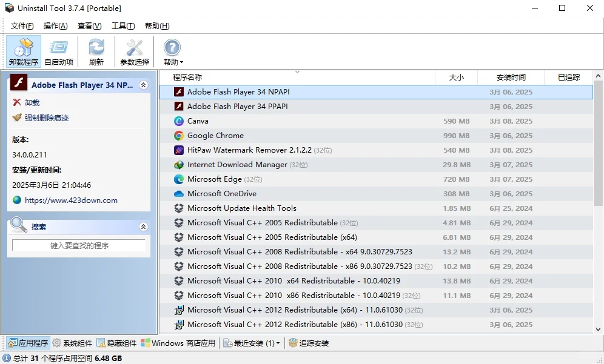The image size is (604, 364).
Task: Select the Microsoft Visual C++ 2010 x64 Redistributable row
Action: [377, 281]
